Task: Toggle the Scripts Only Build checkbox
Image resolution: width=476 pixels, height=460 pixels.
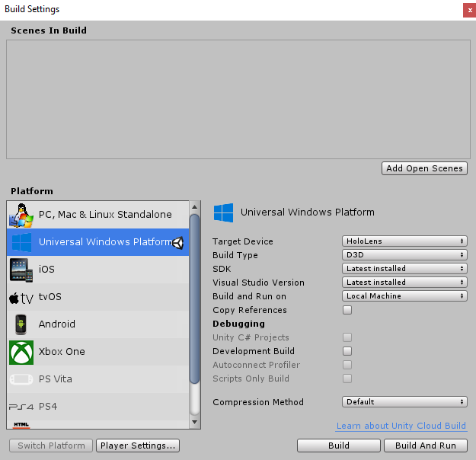Action: click(x=347, y=379)
